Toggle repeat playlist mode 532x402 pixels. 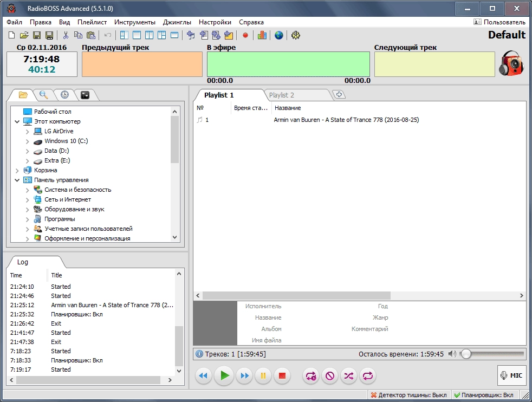tap(368, 376)
